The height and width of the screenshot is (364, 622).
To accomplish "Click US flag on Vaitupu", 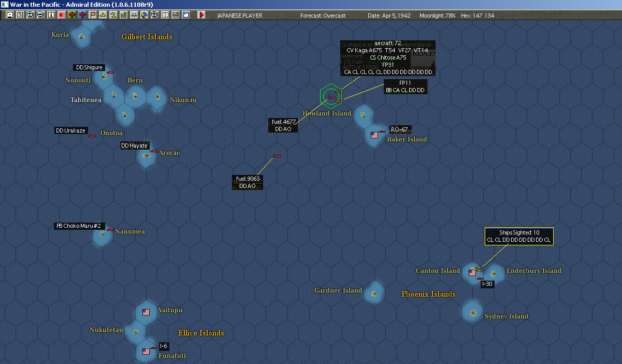I will pyautogui.click(x=146, y=312).
